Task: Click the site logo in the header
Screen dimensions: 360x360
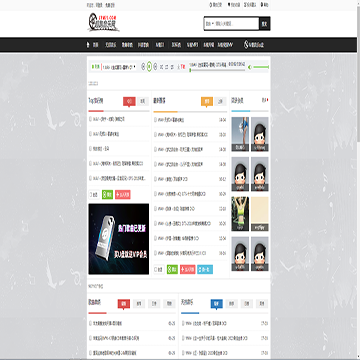Action: click(104, 23)
